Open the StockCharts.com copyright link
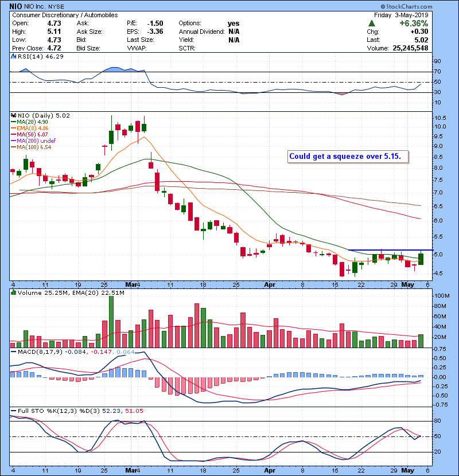This screenshot has height=476, width=459. point(406,6)
